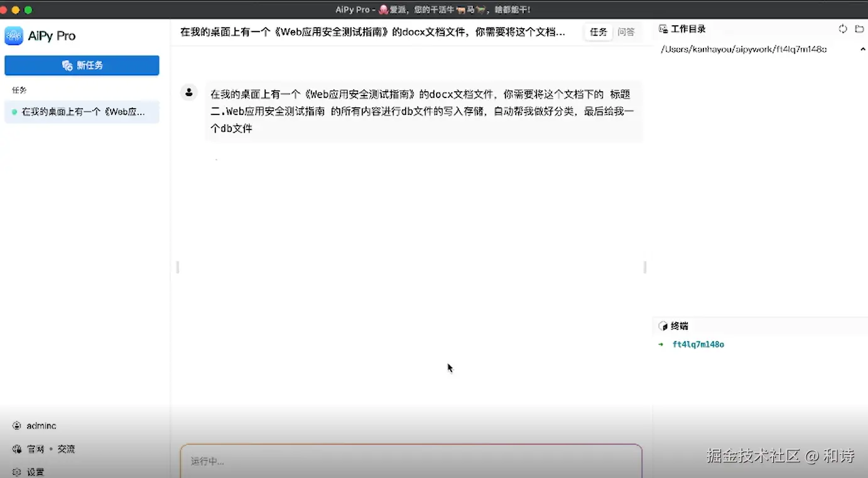Click the 任务 section label in sidebar
This screenshot has height=478, width=868.
(19, 90)
